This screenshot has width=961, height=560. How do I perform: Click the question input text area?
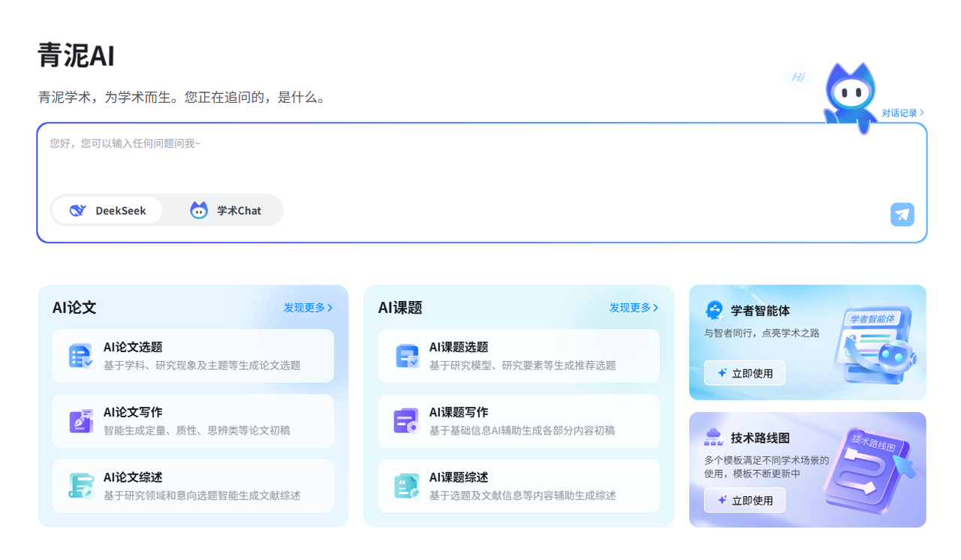482,158
